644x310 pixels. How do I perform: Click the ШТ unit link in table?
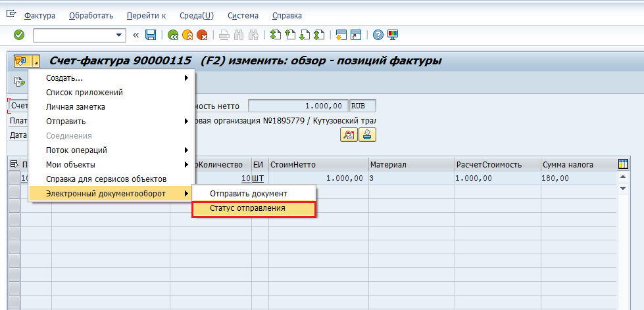[258, 178]
